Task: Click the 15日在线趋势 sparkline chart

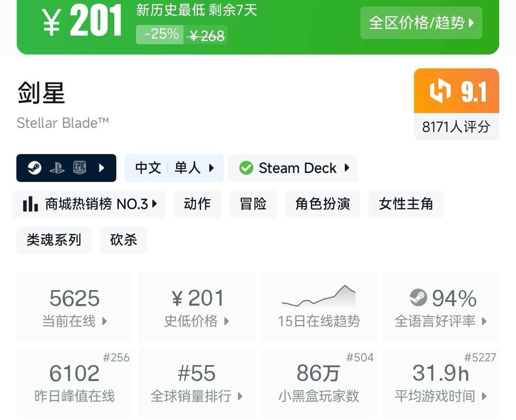Action: (319, 297)
